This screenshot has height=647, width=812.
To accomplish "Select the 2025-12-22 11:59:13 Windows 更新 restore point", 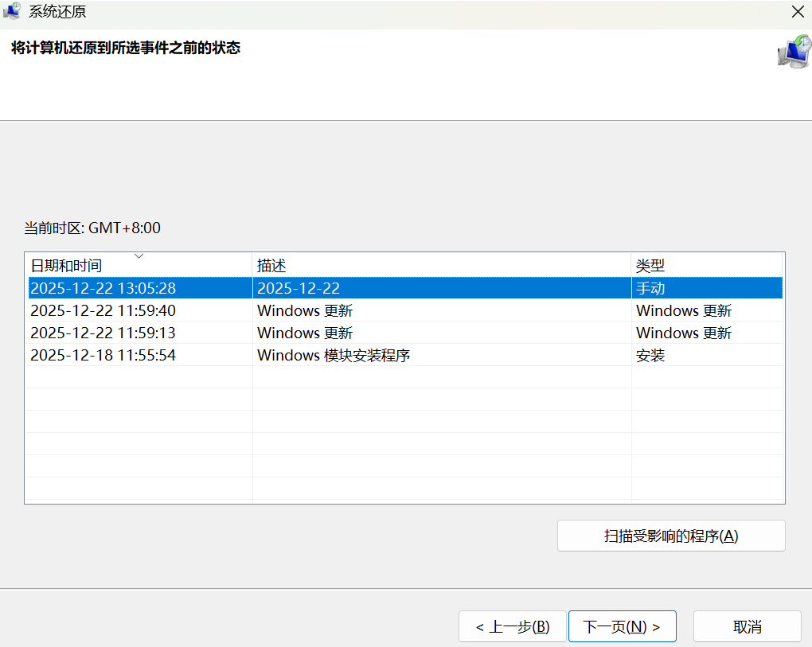I will point(103,333).
